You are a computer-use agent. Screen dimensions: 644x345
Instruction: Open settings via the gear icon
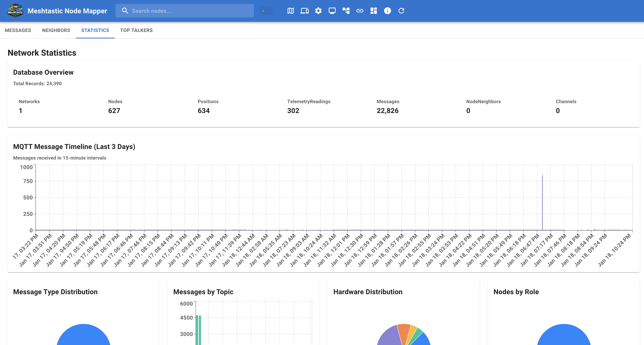click(x=318, y=11)
